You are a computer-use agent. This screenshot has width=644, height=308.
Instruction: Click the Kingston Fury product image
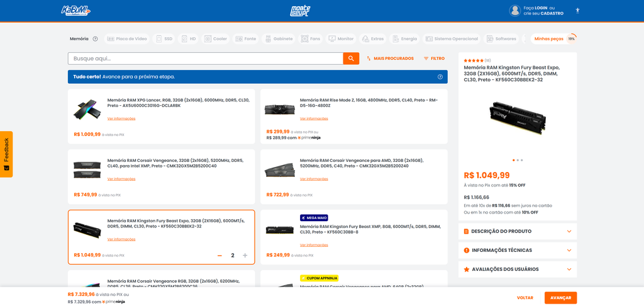pyautogui.click(x=518, y=117)
